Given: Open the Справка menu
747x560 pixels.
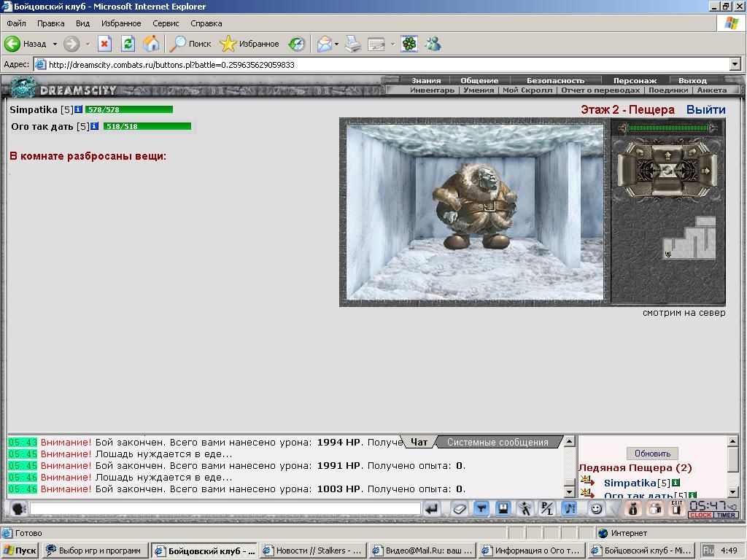Looking at the screenshot, I should click(x=206, y=23).
